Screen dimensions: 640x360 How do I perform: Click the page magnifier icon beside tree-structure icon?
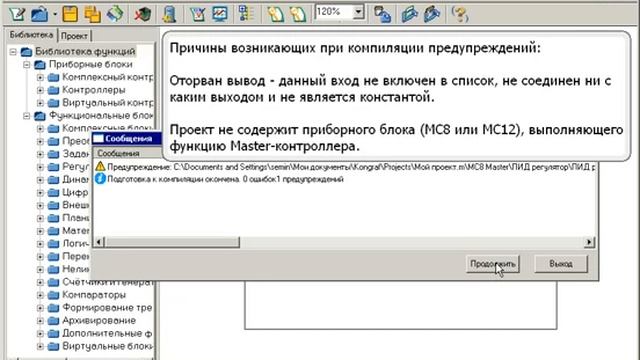276,14
